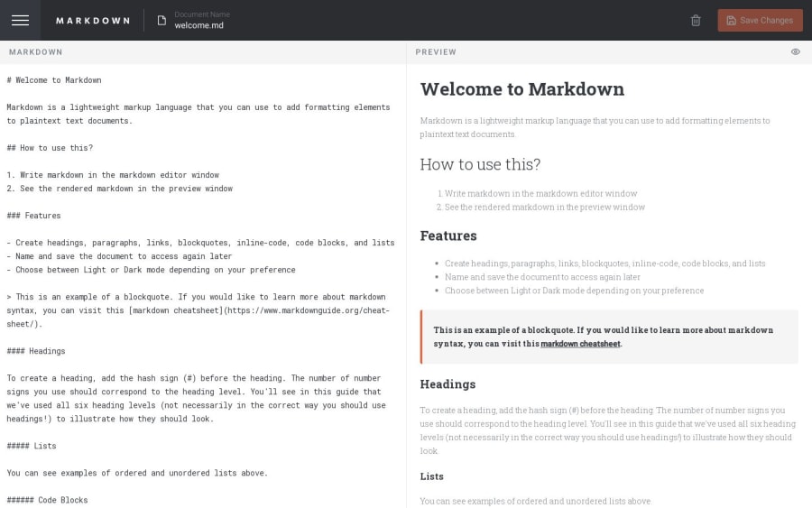The image size is (812, 508).
Task: Click '2. See the rendered markdown' editor line
Action: 120,189
